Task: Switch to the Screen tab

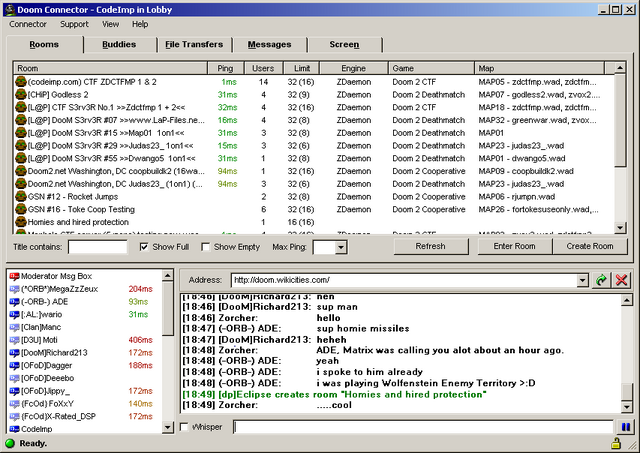Action: pos(344,44)
